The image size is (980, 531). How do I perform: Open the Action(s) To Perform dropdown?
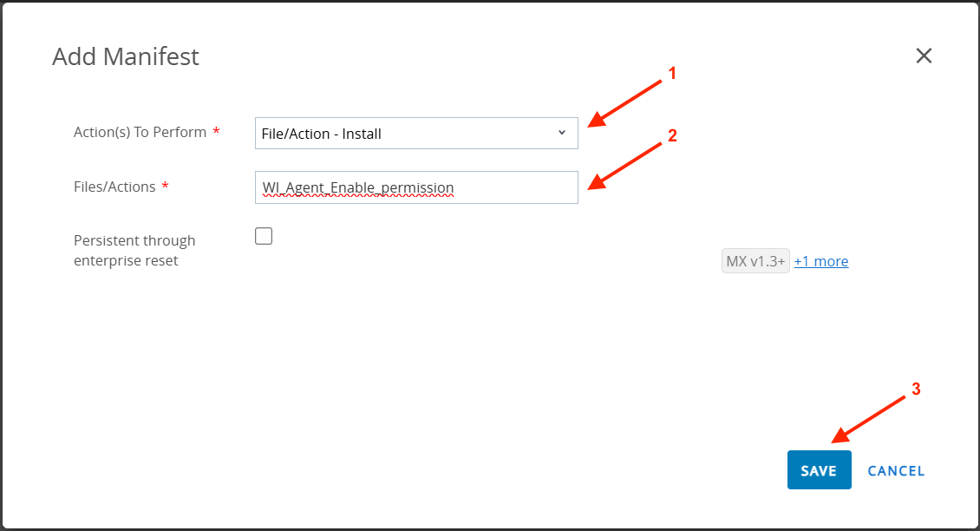point(416,134)
